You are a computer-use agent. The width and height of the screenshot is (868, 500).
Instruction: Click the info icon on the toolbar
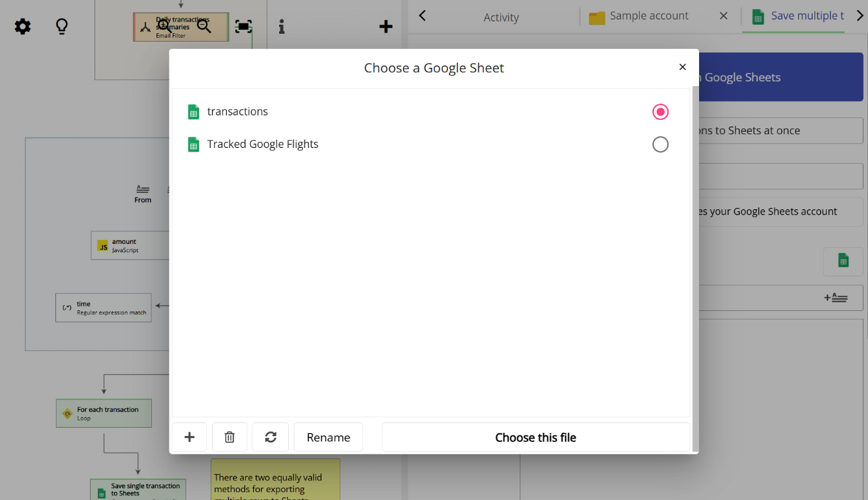coord(281,26)
